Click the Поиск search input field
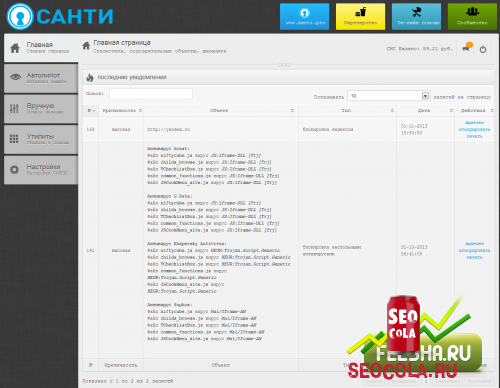 tap(151, 94)
